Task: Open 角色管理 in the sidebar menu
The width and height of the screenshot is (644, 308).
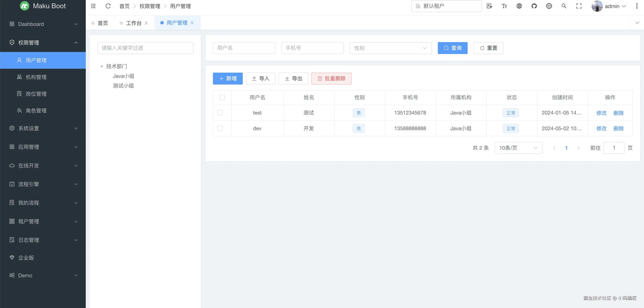Action: pos(36,111)
